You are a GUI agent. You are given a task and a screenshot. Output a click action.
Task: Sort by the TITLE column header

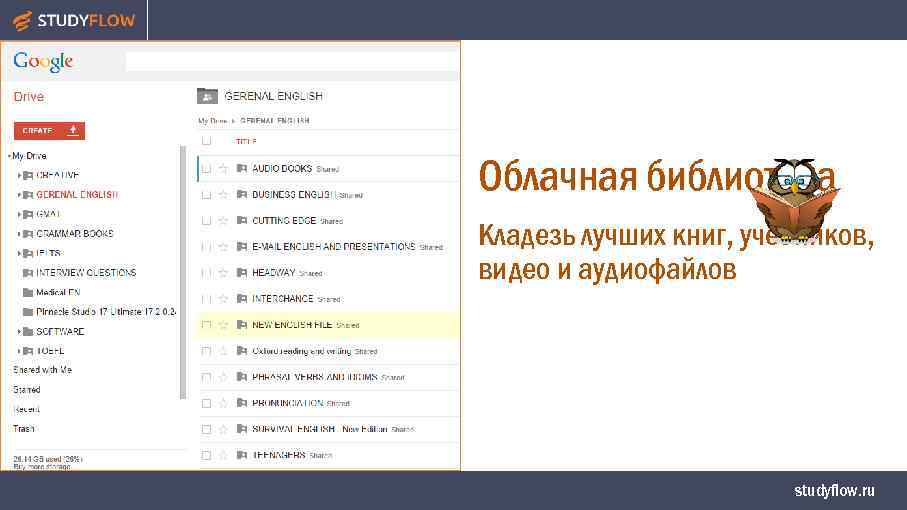[x=246, y=142]
